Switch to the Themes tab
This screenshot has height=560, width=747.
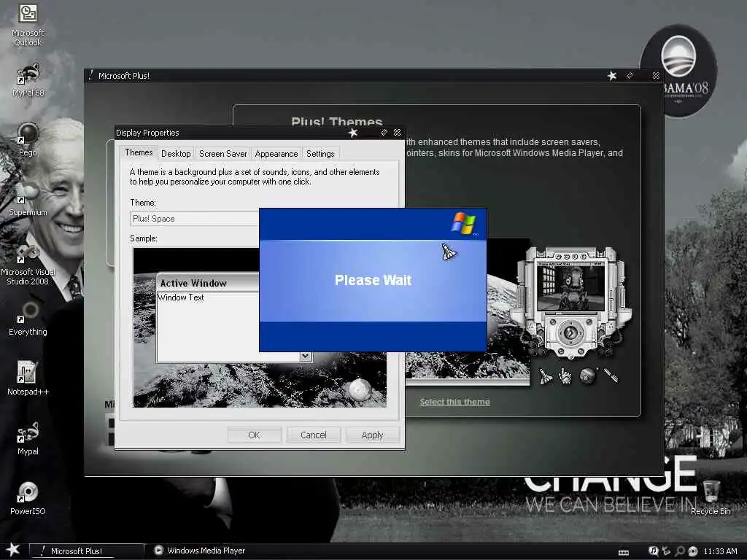[x=139, y=152]
